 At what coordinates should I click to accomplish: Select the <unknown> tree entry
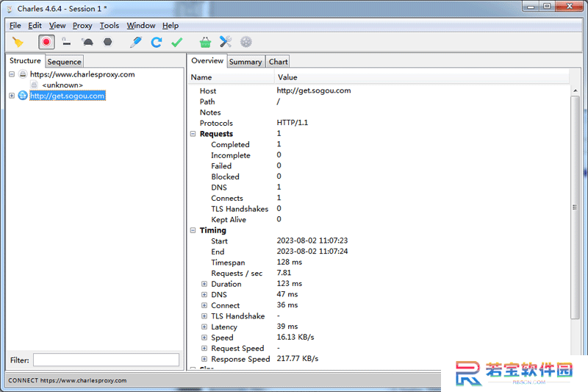pyautogui.click(x=62, y=85)
